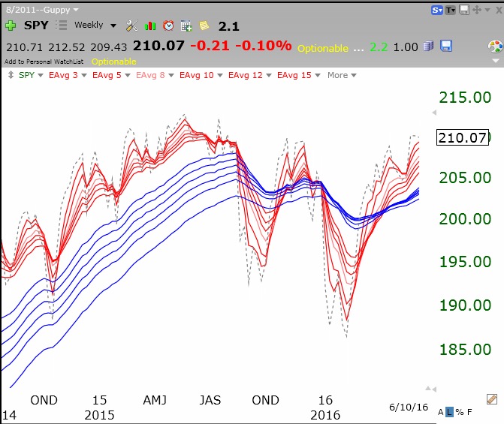Click the yellow Optionable ... header text
The height and width of the screenshot is (424, 504).
click(x=330, y=48)
